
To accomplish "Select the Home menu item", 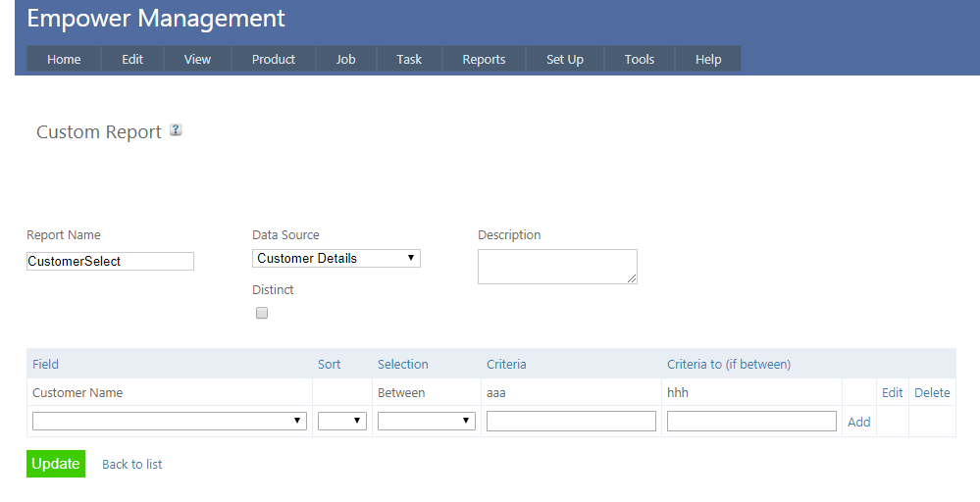I will coord(64,60).
